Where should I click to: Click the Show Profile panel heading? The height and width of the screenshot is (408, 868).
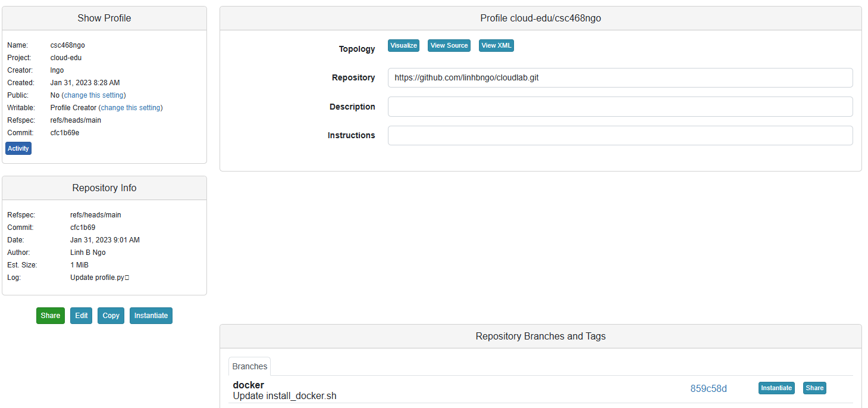104,18
